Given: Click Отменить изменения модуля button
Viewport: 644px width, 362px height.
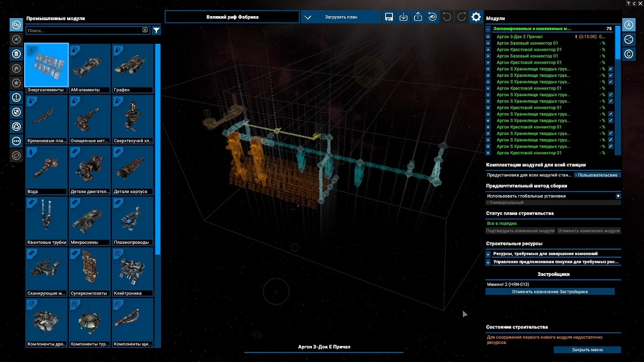Looking at the screenshot, I should 589,231.
